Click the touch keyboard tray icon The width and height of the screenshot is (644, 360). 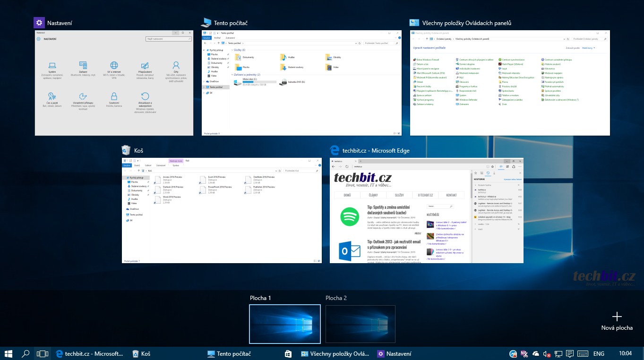tap(582, 353)
